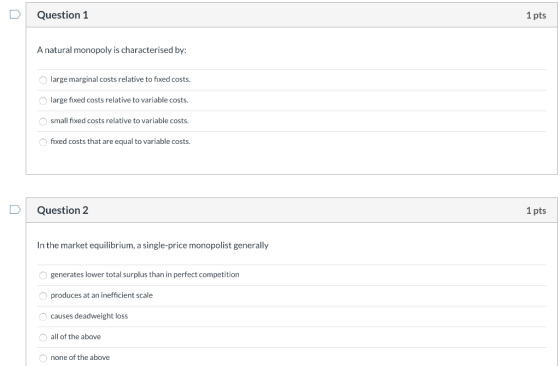Choose 'large fixed costs relative to variable costs'
The image size is (560, 366).
click(43, 100)
